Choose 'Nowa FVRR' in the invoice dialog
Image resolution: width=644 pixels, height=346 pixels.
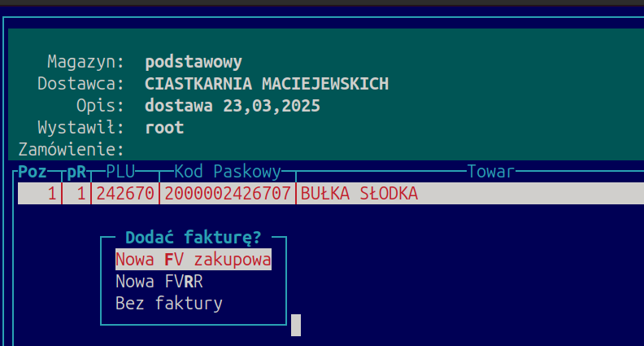[159, 282]
